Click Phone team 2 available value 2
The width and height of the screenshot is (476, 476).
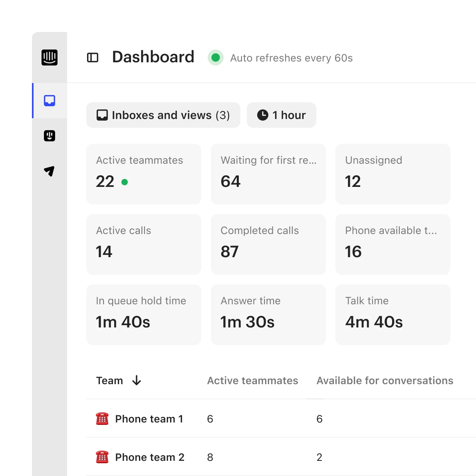(319, 457)
